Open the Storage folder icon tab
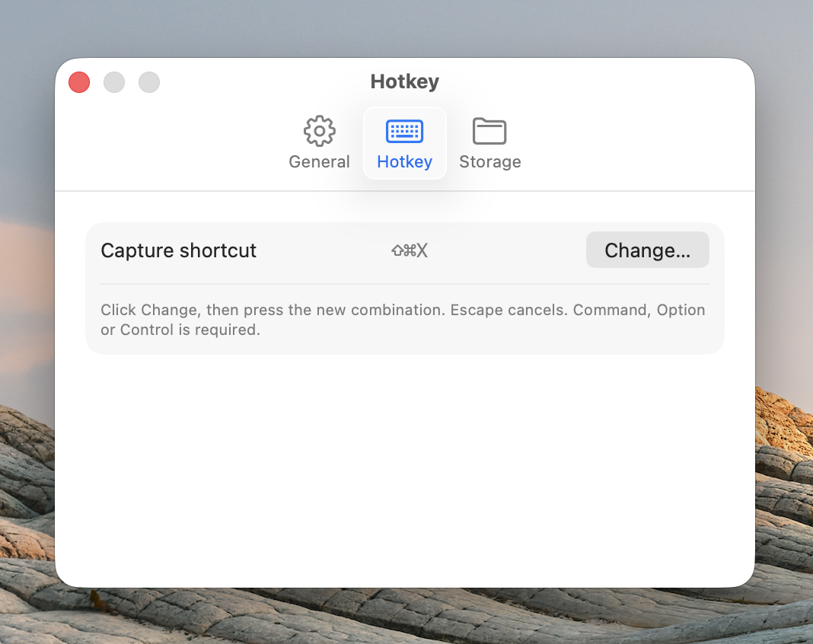Screen dimensions: 813x644 click(489, 131)
